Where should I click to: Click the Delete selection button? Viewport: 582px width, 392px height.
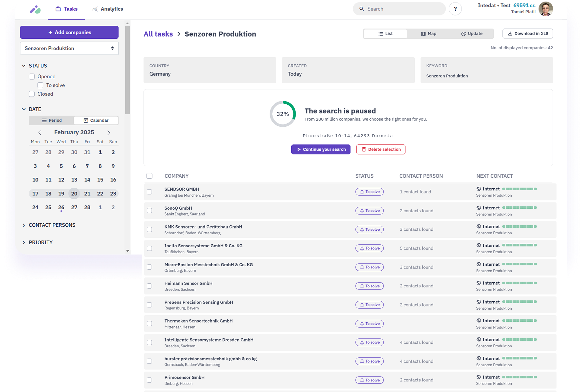381,149
